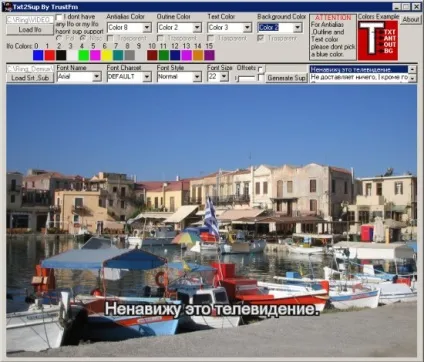This screenshot has height=362, width=424.
Task: Enable 'I dont have any Ifo' checkbox
Action: click(59, 17)
